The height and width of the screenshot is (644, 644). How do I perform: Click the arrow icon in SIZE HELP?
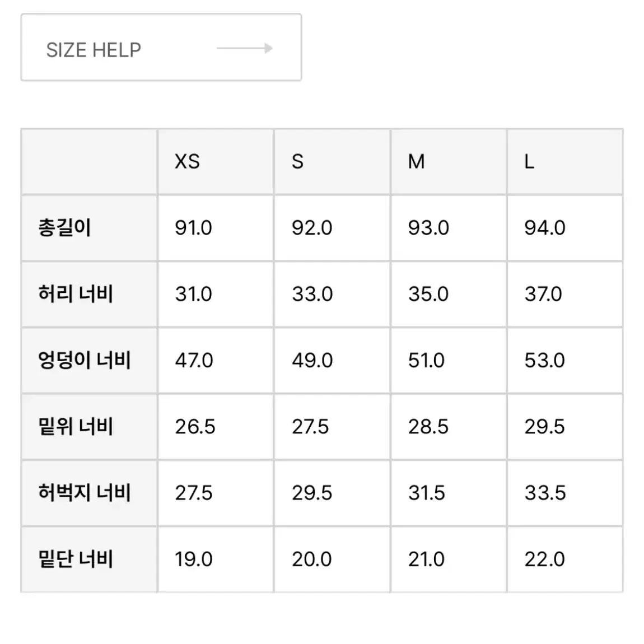245,49
